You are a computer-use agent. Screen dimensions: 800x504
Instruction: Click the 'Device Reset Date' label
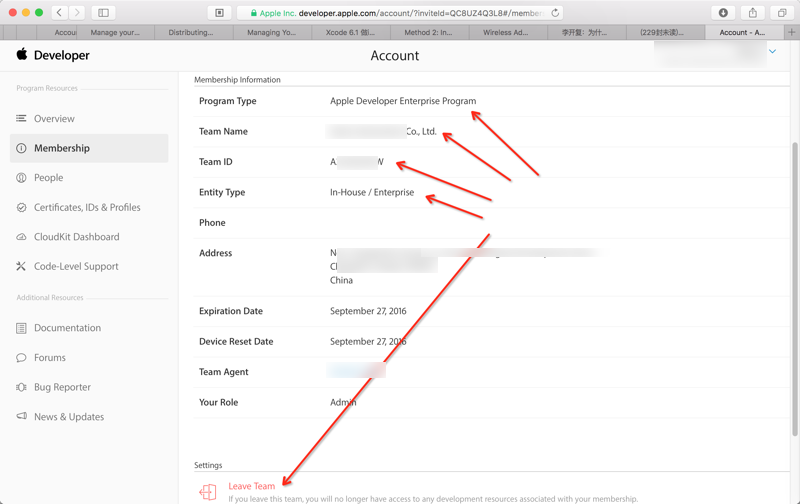(x=236, y=342)
